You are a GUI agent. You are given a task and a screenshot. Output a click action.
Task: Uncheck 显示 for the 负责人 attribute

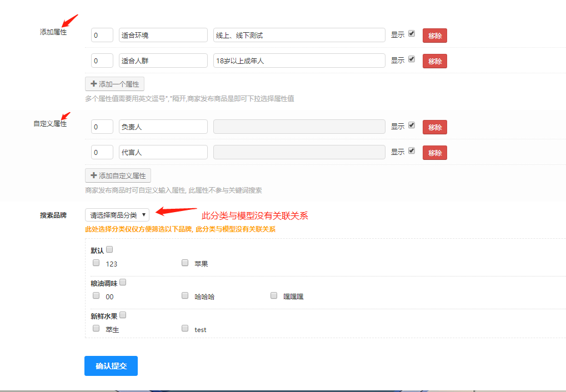click(412, 125)
